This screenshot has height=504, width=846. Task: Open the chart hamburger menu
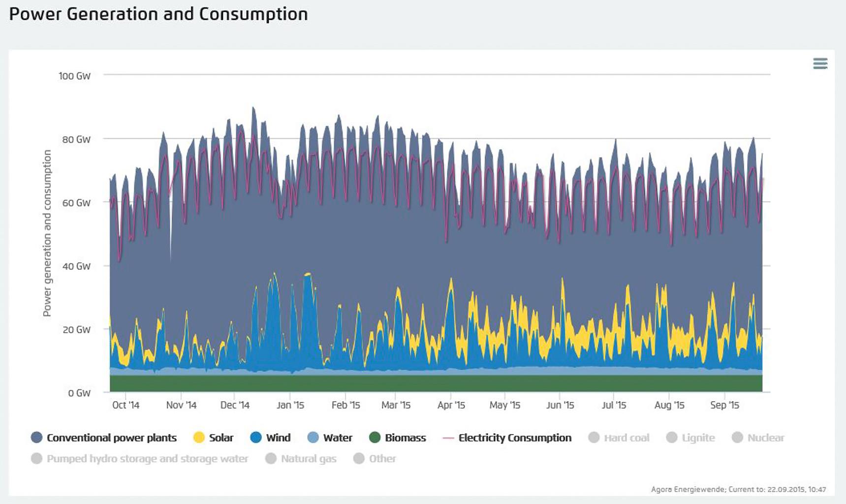[820, 63]
